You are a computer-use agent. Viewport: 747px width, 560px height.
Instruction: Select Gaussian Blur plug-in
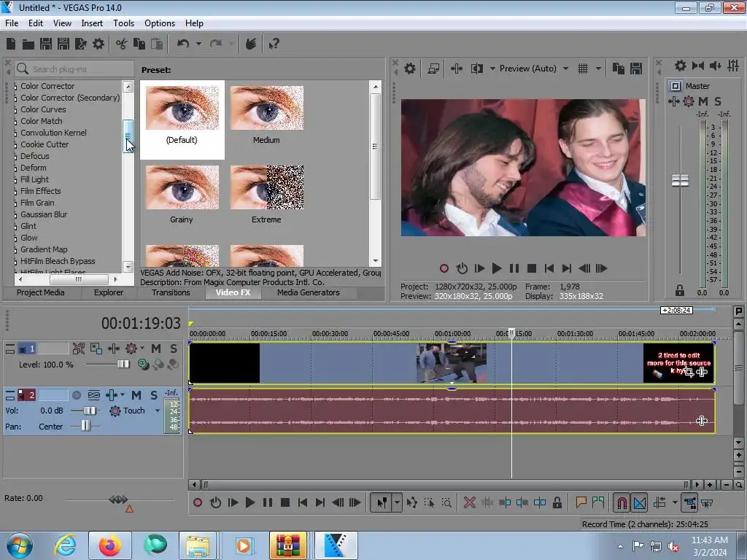tap(44, 214)
